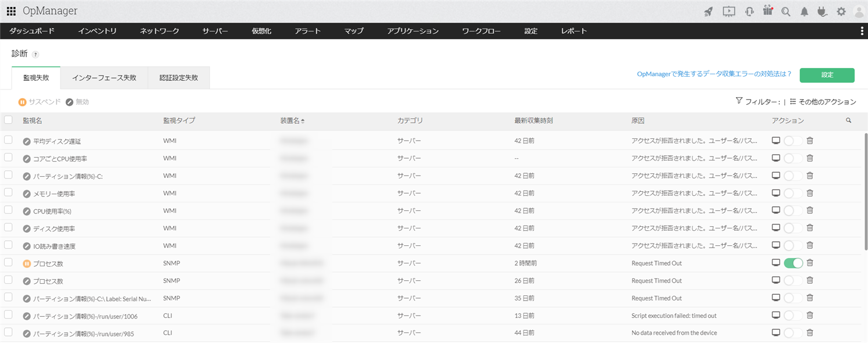Open the レポート menu

pos(574,31)
